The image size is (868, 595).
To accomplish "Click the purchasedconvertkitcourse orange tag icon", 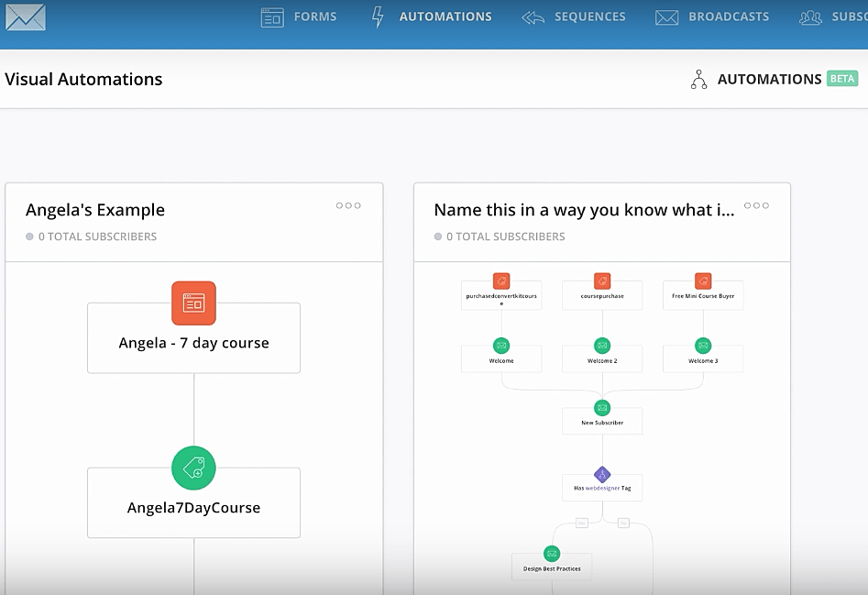I will point(501,281).
